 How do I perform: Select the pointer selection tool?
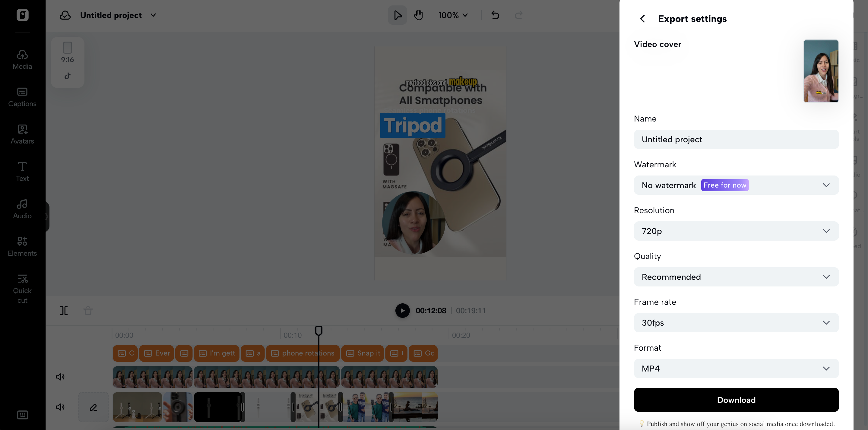[x=397, y=15]
